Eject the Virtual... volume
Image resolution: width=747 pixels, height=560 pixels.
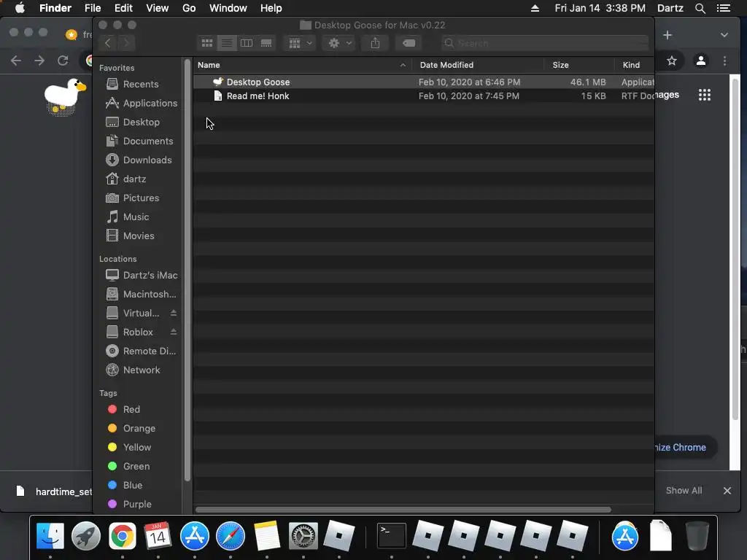click(x=174, y=313)
